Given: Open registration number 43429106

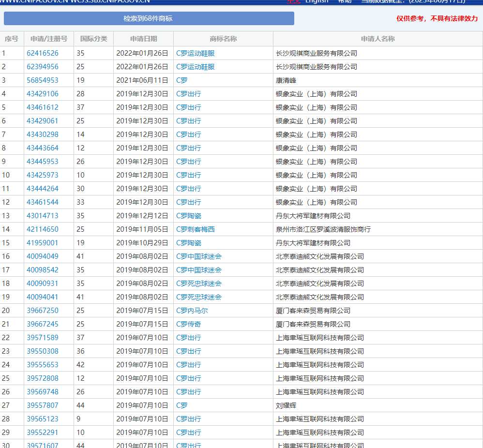Looking at the screenshot, I should (x=43, y=94).
